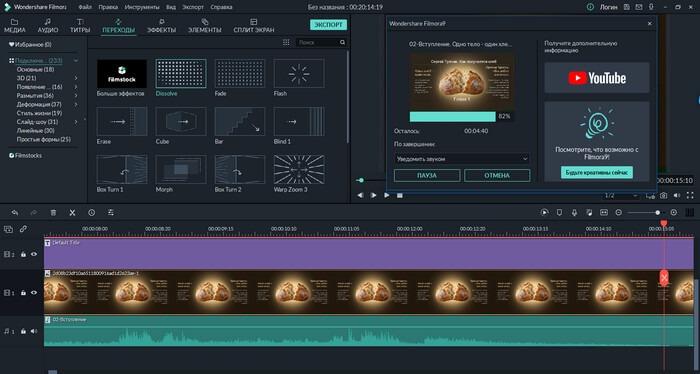Click the add track icon at the timeline's left

(x=8, y=229)
